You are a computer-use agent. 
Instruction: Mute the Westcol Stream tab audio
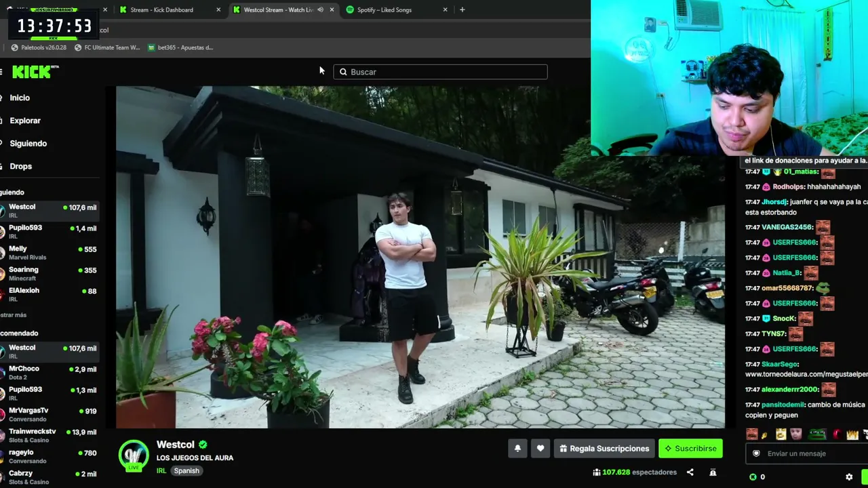[x=320, y=9]
